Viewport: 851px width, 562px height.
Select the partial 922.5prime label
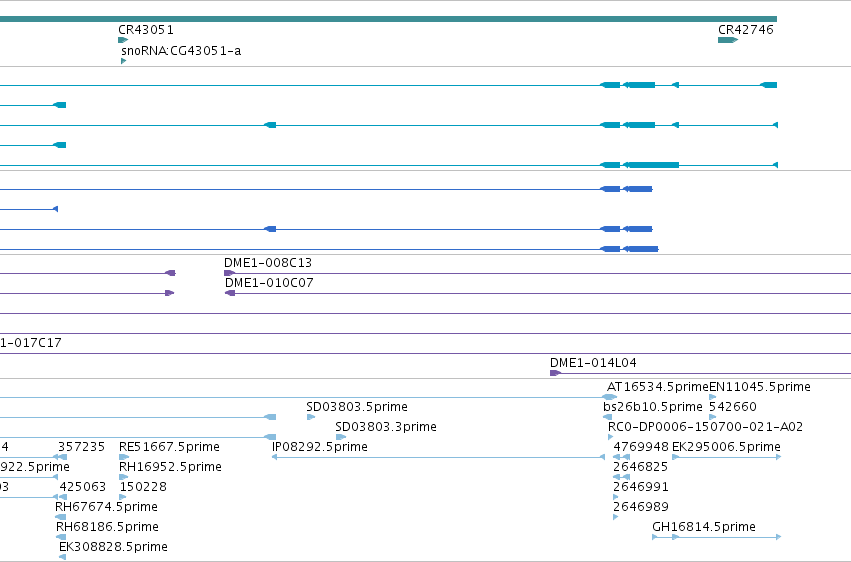tap(35, 467)
